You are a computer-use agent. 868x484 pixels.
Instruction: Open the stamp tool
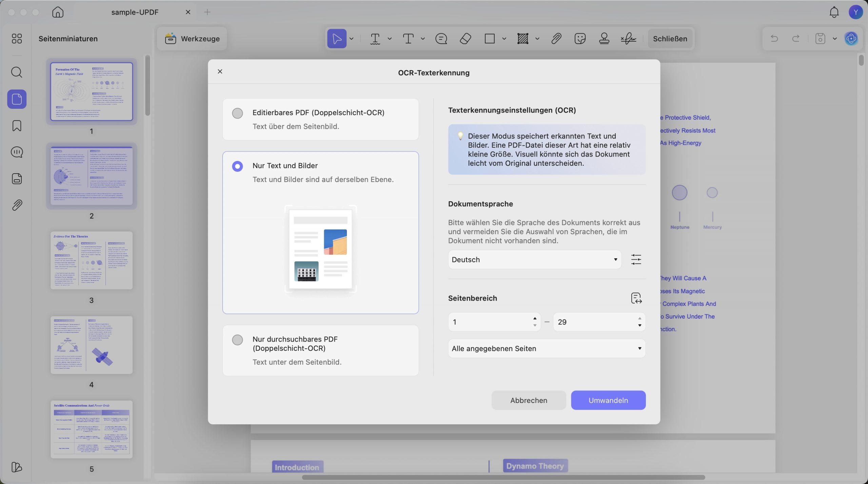pyautogui.click(x=604, y=39)
